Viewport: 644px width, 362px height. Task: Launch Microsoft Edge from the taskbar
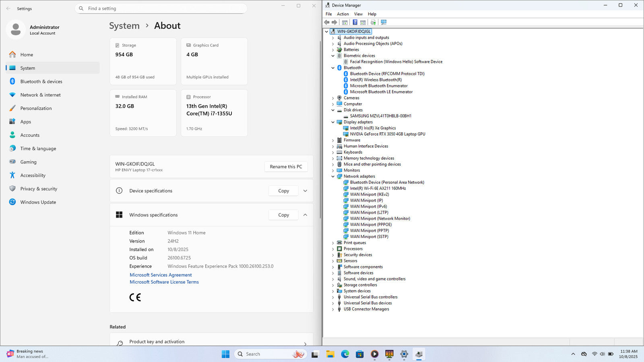click(x=345, y=354)
